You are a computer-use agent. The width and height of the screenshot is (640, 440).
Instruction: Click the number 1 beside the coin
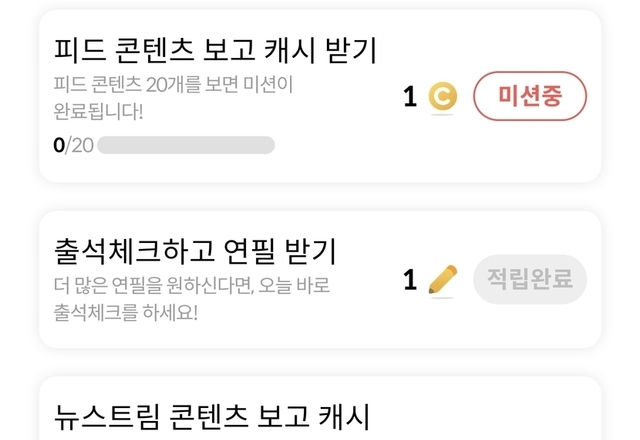410,97
